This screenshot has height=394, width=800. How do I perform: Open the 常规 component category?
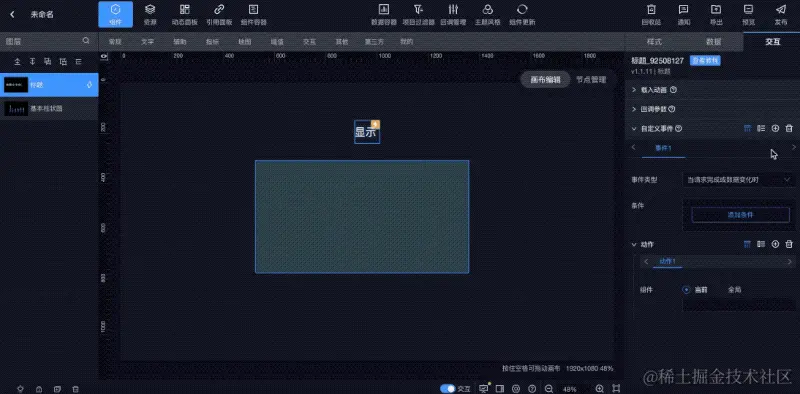[x=115, y=42]
